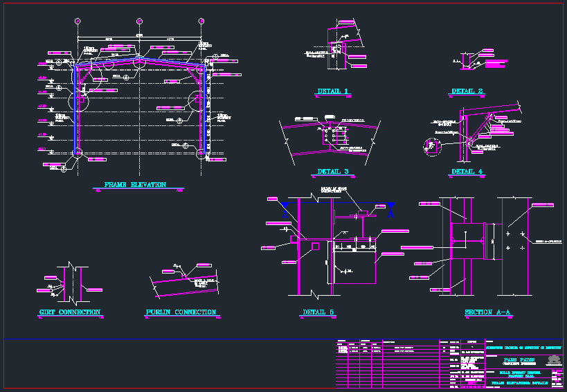Pick the DETAIL 4 title label
567x392 pixels.
point(467,172)
